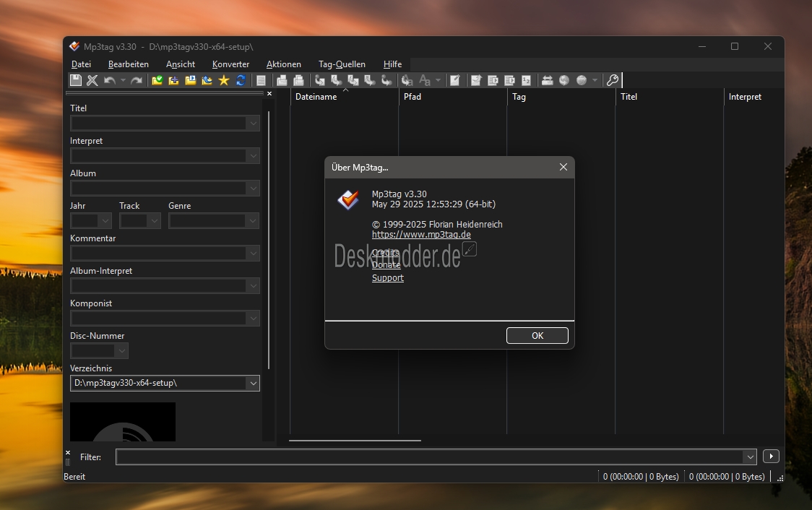Sort by the Pfad column header
The width and height of the screenshot is (812, 510).
tap(453, 97)
